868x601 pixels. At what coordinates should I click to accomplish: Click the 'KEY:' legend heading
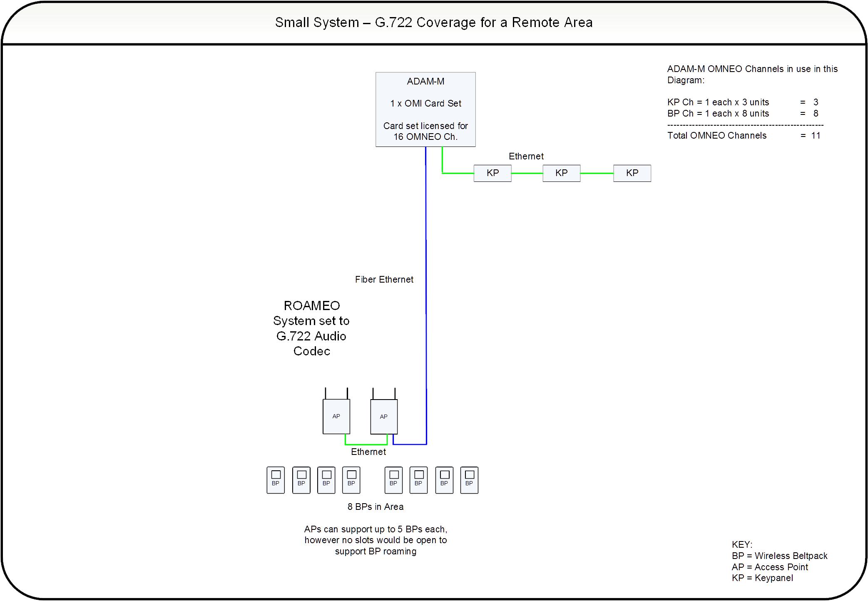point(742,545)
